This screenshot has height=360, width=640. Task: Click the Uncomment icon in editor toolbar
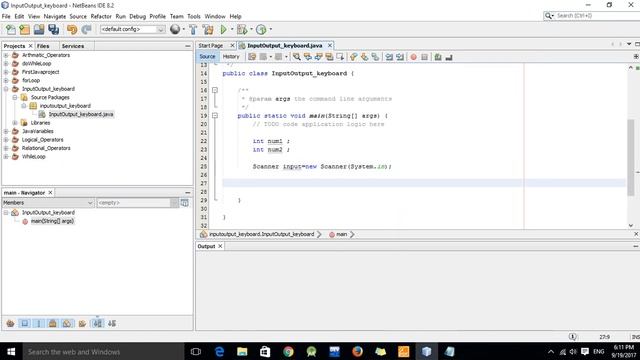pyautogui.click(x=449, y=57)
